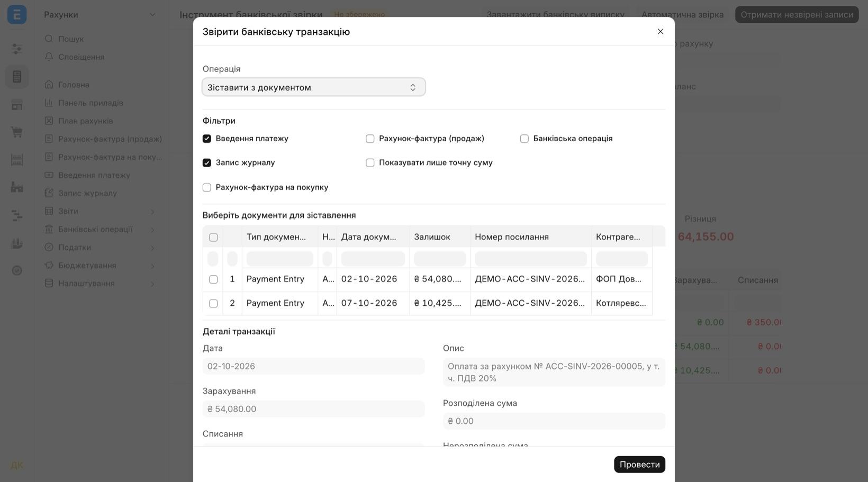Open the ДК user avatar
The width and height of the screenshot is (868, 482).
pyautogui.click(x=17, y=465)
